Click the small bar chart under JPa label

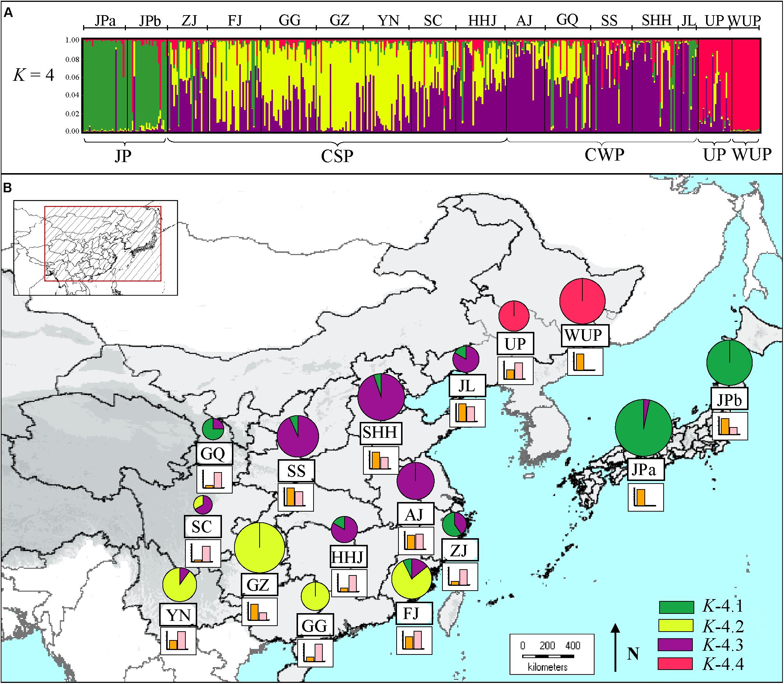point(646,497)
